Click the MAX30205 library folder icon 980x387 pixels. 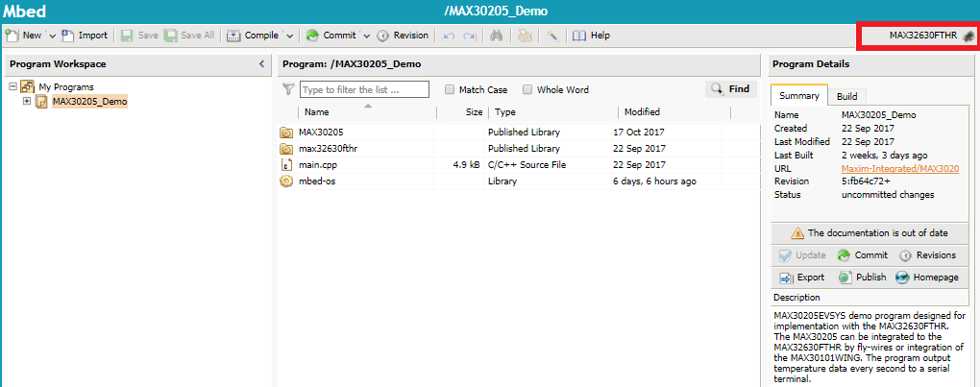click(x=286, y=133)
